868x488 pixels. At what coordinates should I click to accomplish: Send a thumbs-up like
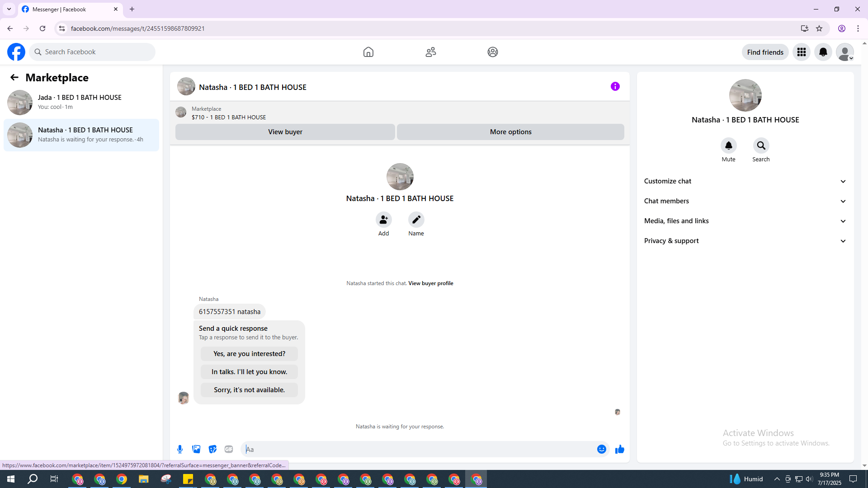click(x=620, y=449)
